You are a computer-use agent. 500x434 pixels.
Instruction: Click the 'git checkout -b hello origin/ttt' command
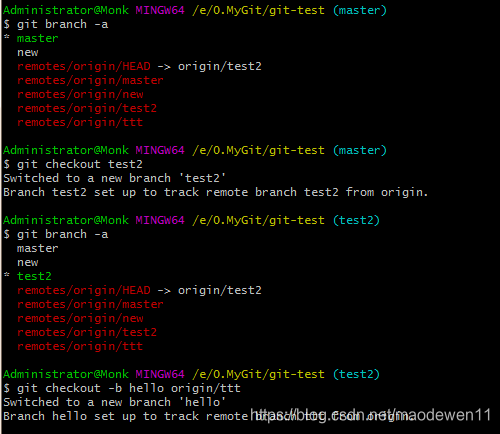(x=122, y=388)
